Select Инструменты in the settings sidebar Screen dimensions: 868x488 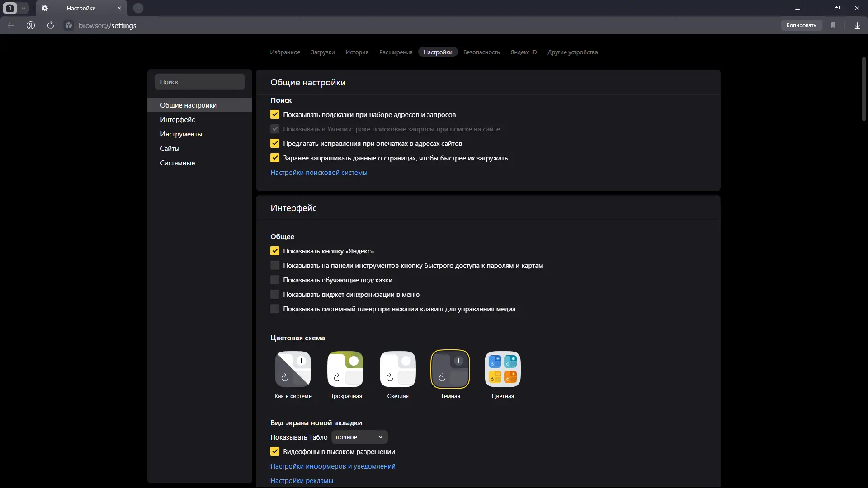pyautogui.click(x=181, y=134)
